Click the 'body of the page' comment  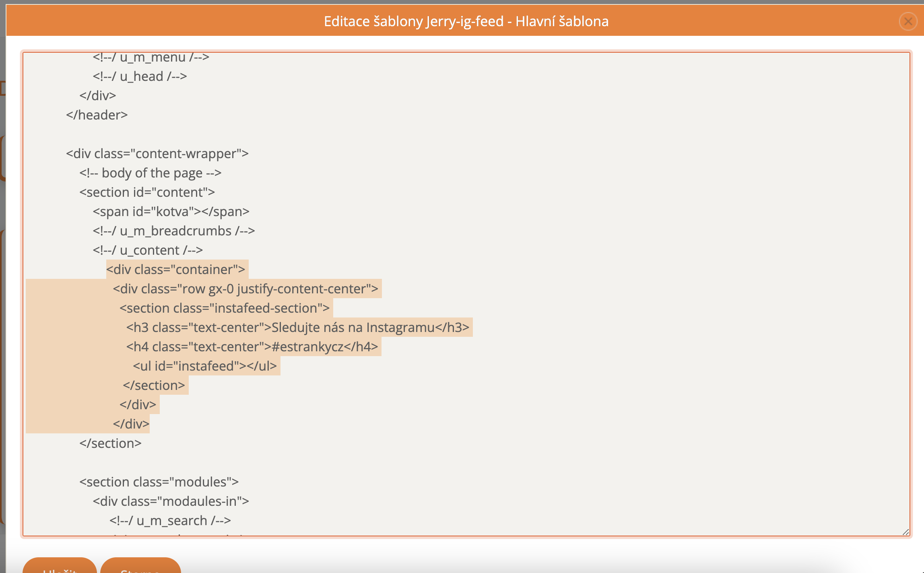[x=150, y=173]
